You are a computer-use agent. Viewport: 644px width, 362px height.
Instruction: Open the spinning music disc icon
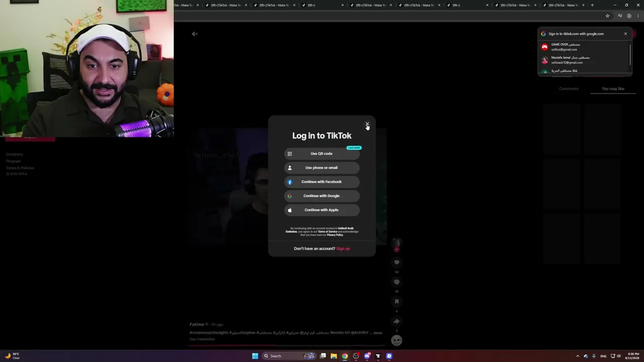tap(396, 340)
